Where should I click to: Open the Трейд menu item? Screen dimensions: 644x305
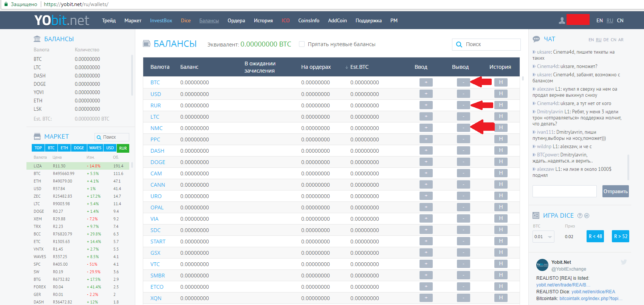point(109,20)
